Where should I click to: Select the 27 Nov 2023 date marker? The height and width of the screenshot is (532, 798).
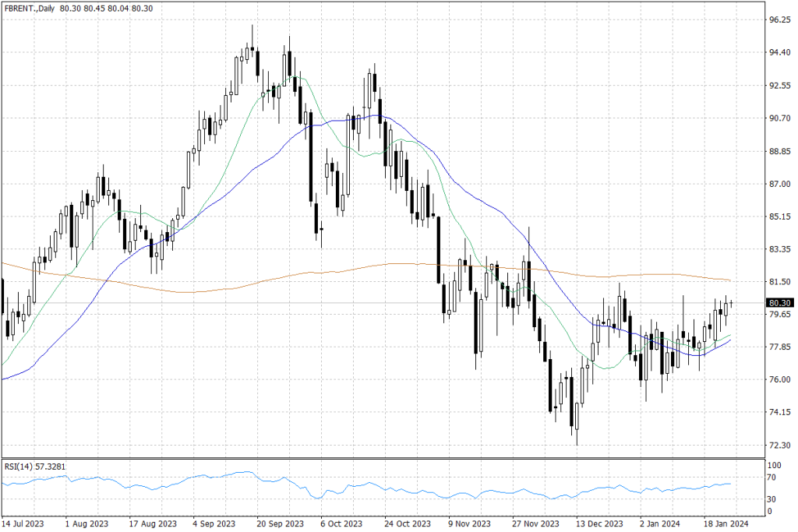pos(535,524)
